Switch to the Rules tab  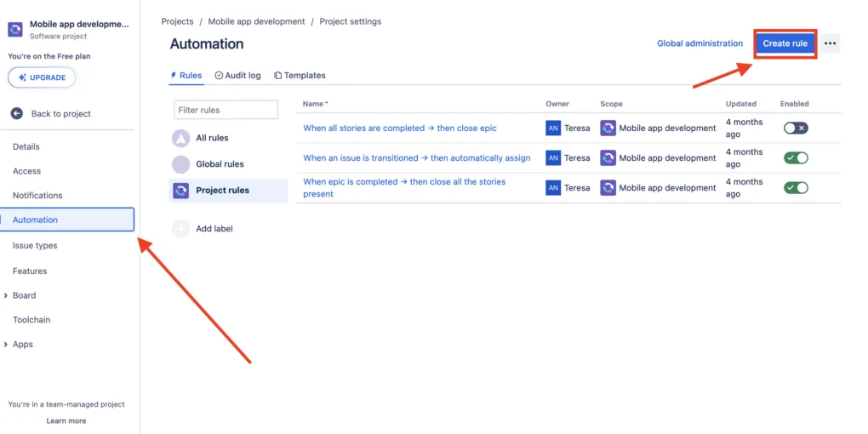pyautogui.click(x=186, y=75)
